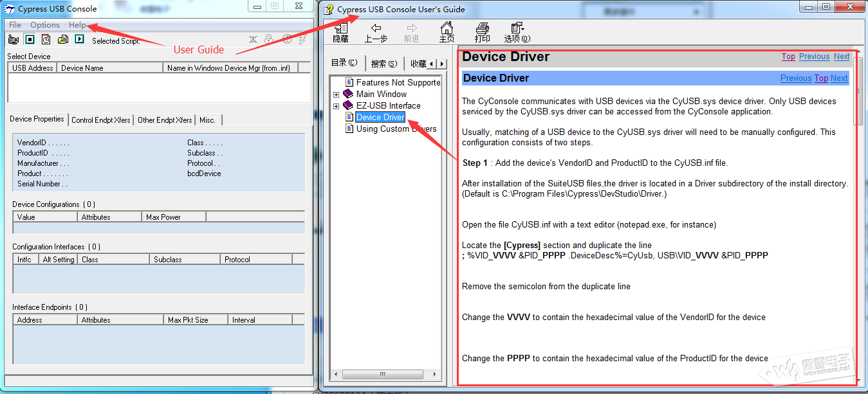Open the Help menu
The width and height of the screenshot is (868, 394).
(77, 25)
